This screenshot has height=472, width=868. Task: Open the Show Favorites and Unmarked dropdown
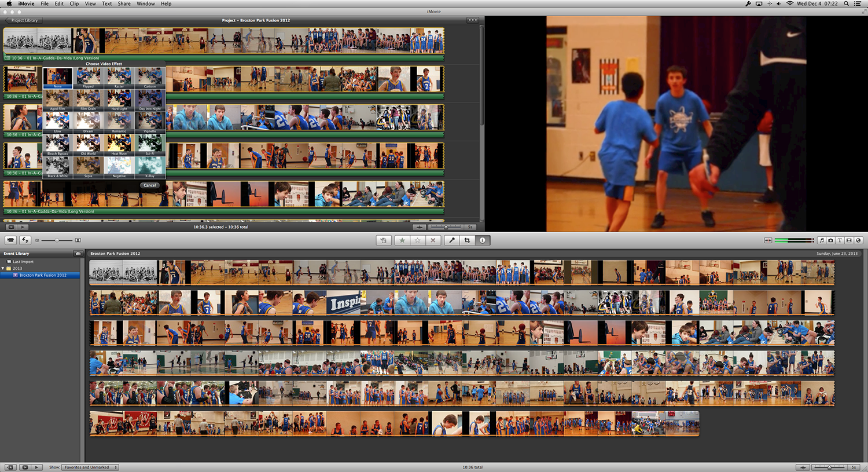pos(90,467)
